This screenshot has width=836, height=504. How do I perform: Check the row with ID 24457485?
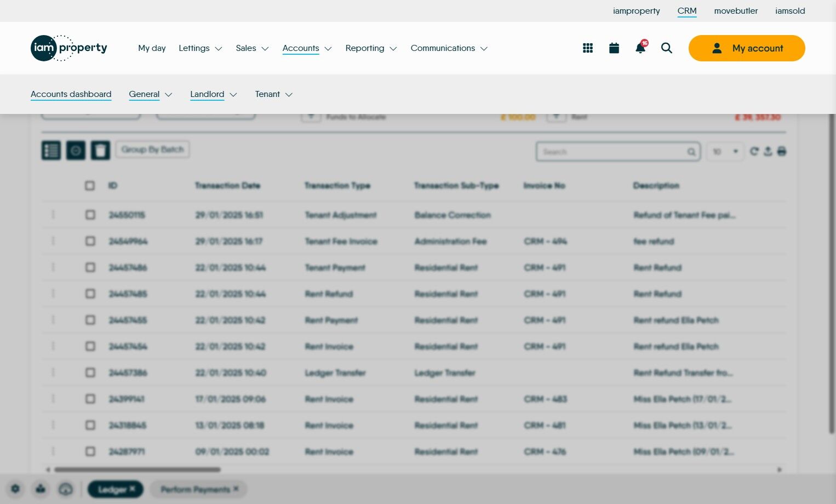pyautogui.click(x=90, y=294)
